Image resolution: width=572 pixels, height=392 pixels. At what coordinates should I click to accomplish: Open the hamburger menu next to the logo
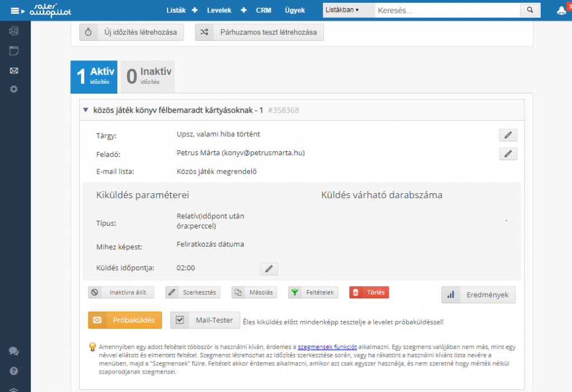pyautogui.click(x=15, y=10)
